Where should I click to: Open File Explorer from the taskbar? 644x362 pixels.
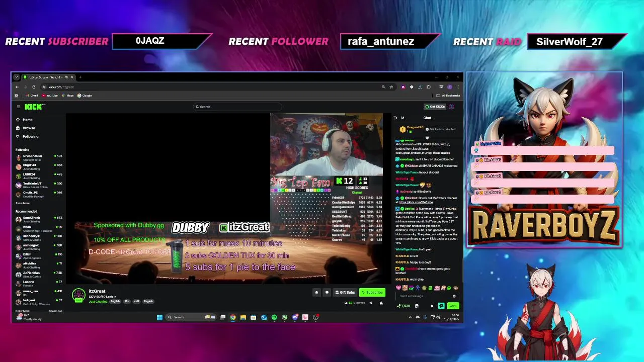click(x=243, y=317)
